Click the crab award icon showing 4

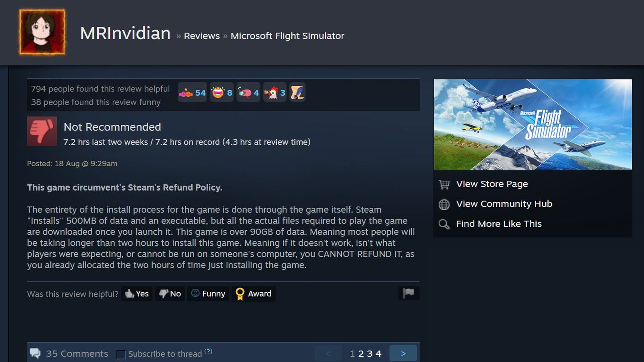(x=248, y=93)
